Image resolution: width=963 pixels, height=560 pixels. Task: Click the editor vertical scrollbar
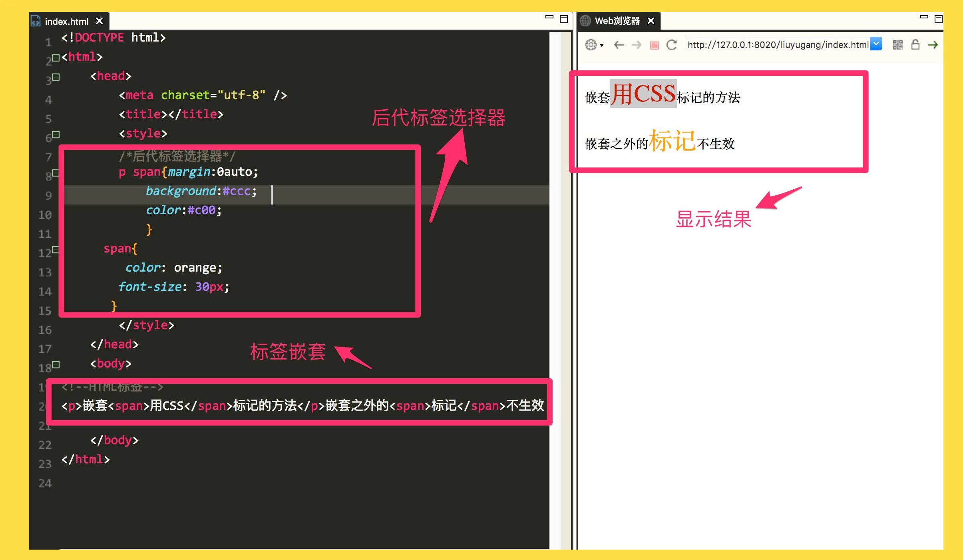pos(555,290)
